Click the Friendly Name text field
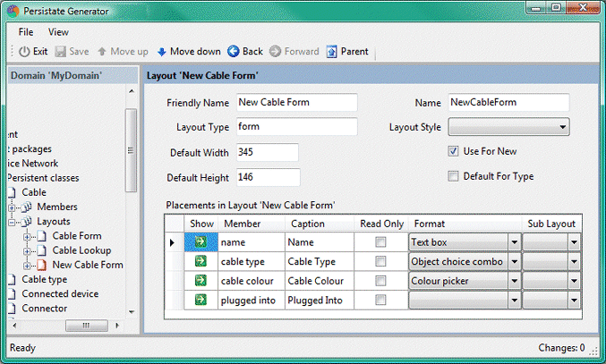The image size is (606, 364). click(297, 103)
